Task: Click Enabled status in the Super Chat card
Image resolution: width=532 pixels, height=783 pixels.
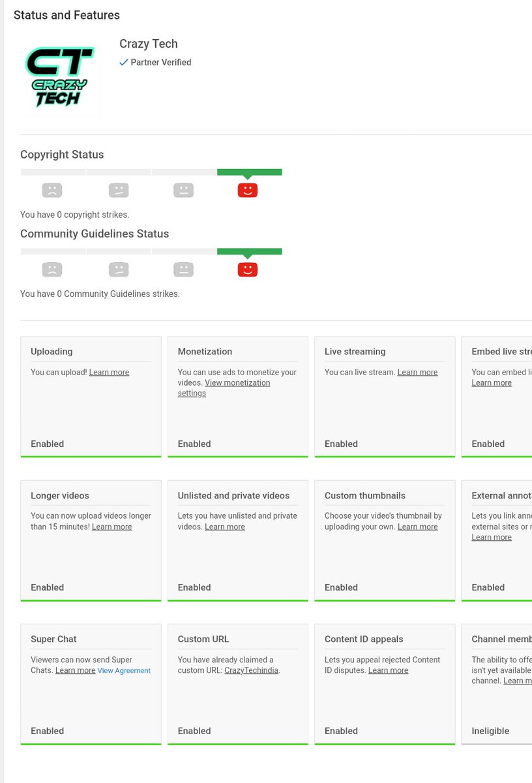Action: point(48,731)
